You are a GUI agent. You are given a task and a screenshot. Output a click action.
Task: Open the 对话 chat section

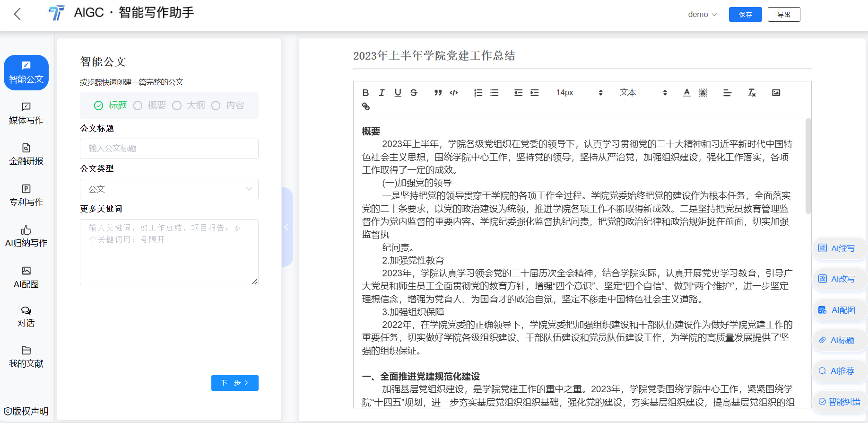[x=26, y=317]
